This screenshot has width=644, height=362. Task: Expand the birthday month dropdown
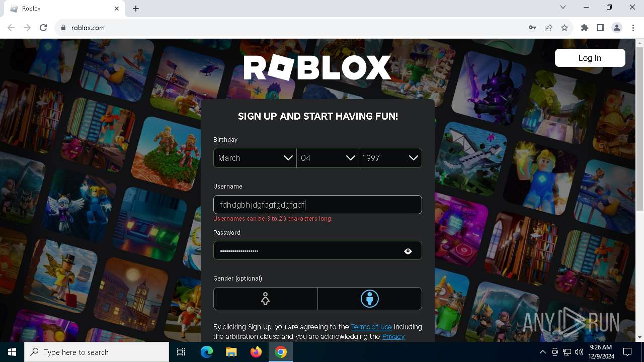point(255,158)
